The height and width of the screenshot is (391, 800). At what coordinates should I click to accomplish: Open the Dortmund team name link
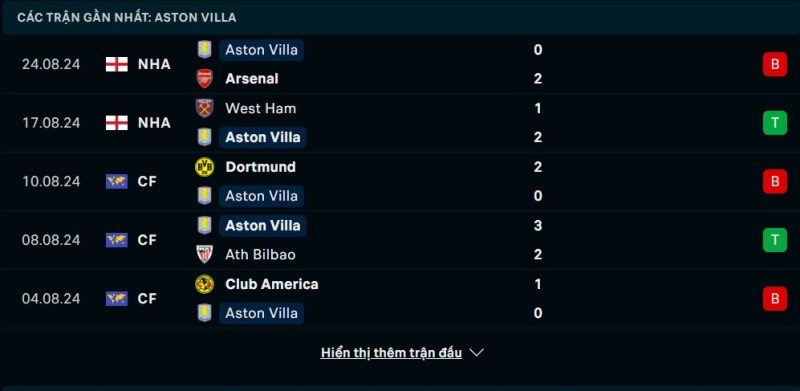tap(260, 167)
